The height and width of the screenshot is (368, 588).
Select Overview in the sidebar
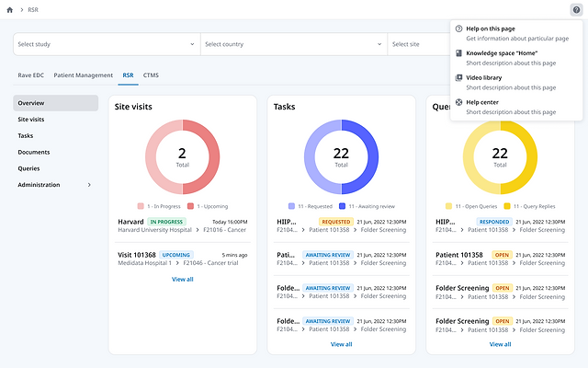pos(55,103)
